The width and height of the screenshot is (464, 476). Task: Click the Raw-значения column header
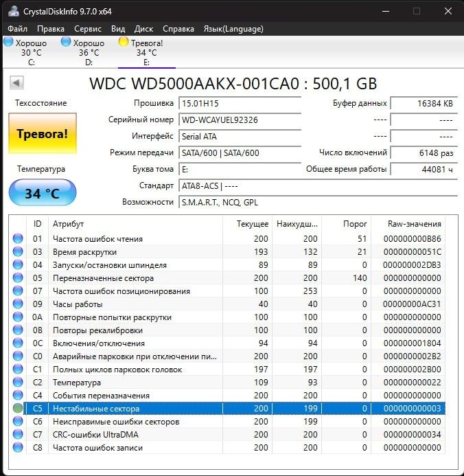click(408, 224)
